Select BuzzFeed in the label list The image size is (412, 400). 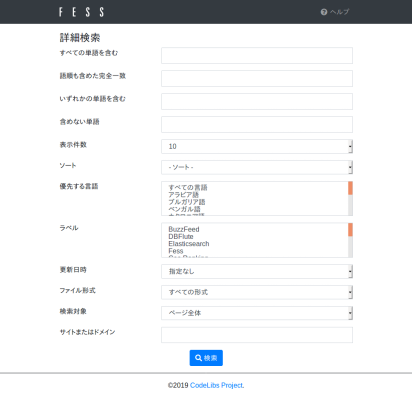[x=184, y=229]
